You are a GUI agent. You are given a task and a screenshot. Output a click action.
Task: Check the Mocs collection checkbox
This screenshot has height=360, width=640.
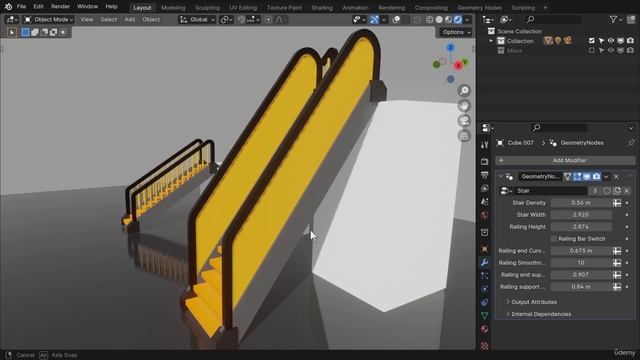(x=592, y=51)
